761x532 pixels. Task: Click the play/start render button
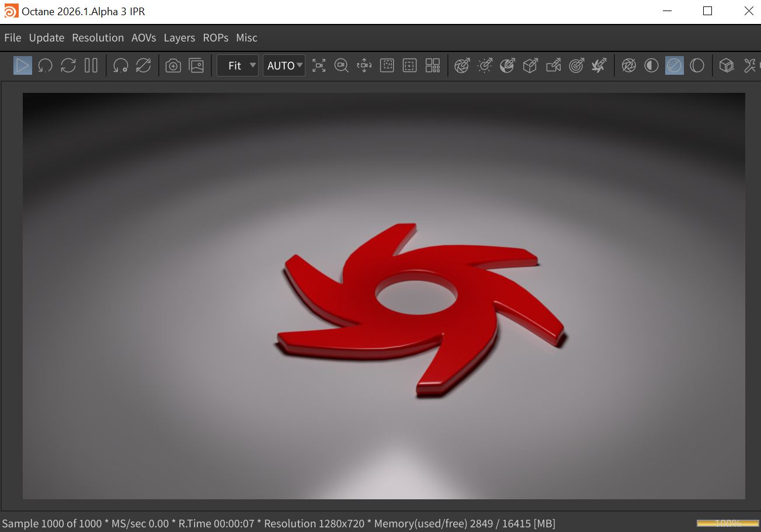[x=23, y=65]
